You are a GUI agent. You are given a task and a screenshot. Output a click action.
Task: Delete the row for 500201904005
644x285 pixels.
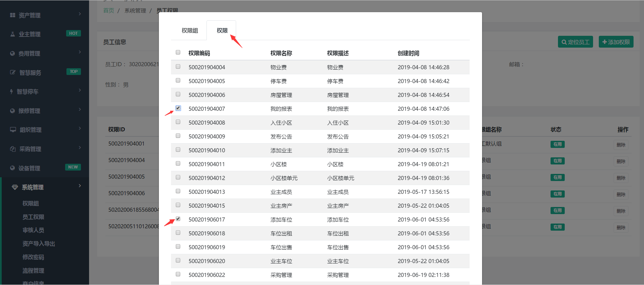pos(621,178)
